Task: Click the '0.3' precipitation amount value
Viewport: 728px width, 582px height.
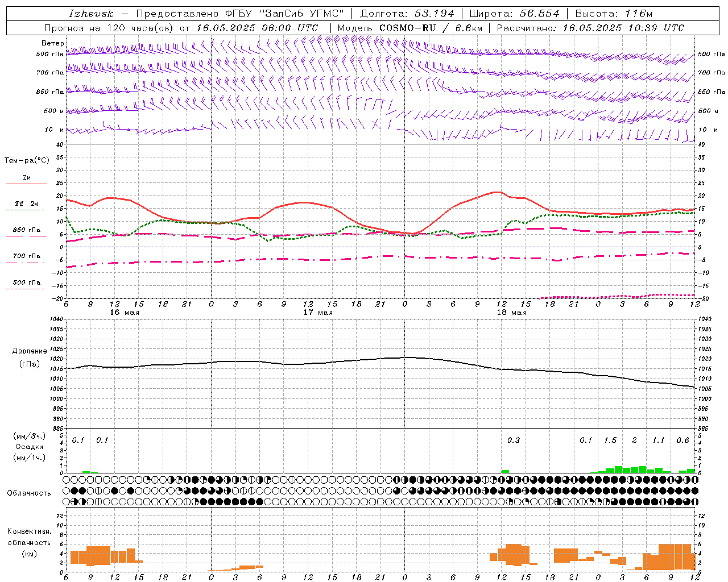Action: pos(513,440)
